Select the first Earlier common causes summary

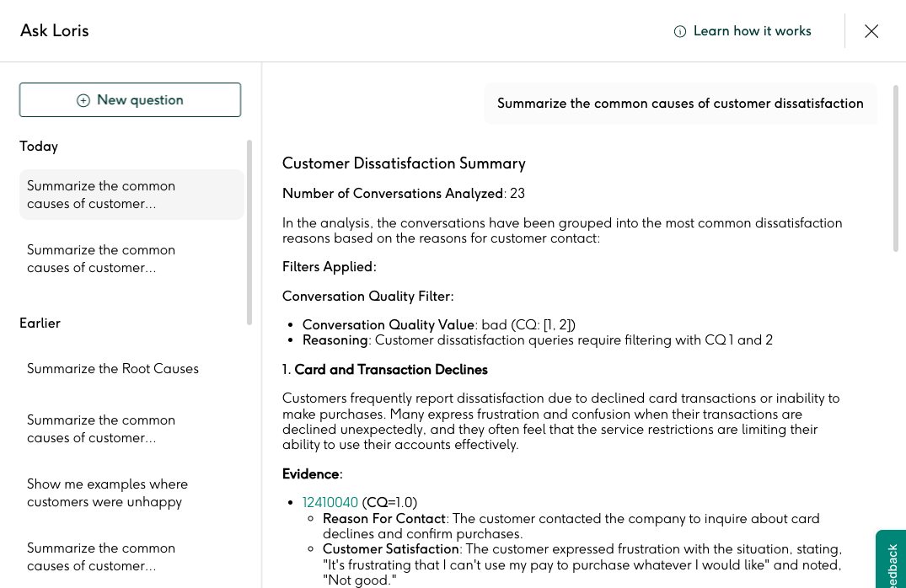(131, 429)
